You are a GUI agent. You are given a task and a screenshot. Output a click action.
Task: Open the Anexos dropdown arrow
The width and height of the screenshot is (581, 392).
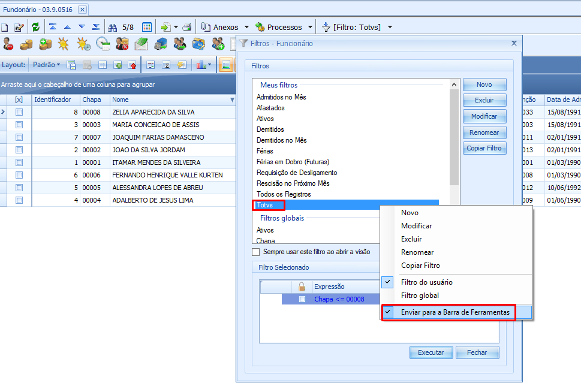247,27
